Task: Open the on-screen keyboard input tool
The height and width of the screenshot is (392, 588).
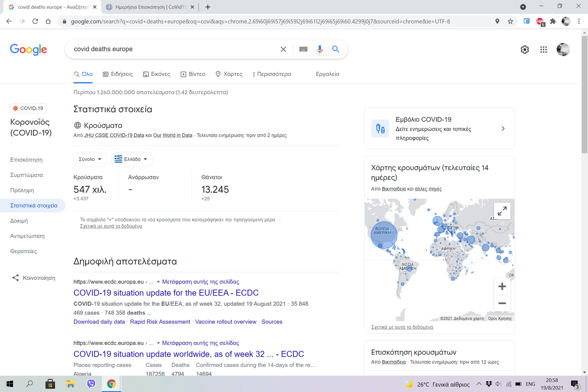Action: point(303,49)
